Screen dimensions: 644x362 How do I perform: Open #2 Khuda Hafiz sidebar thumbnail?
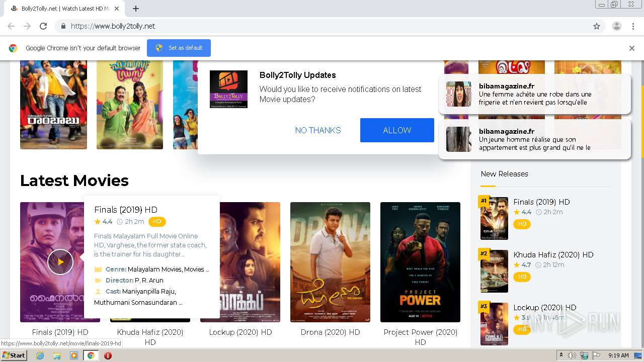pos(494,271)
